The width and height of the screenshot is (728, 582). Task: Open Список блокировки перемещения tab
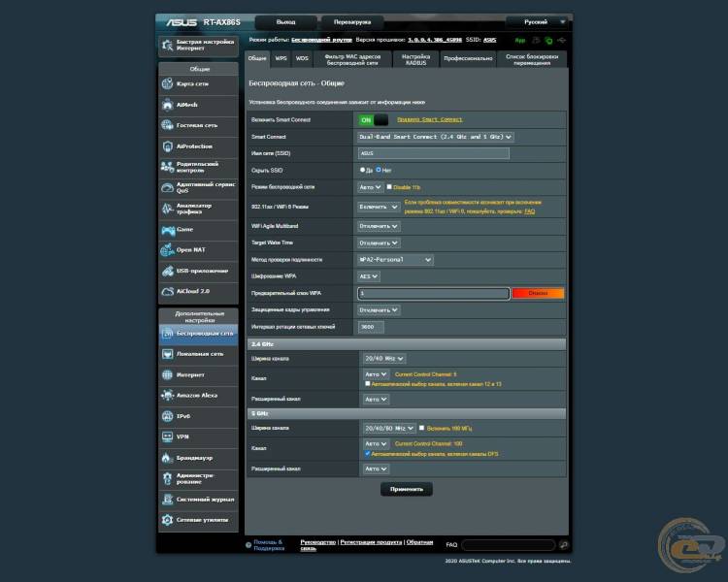pyautogui.click(x=532, y=59)
